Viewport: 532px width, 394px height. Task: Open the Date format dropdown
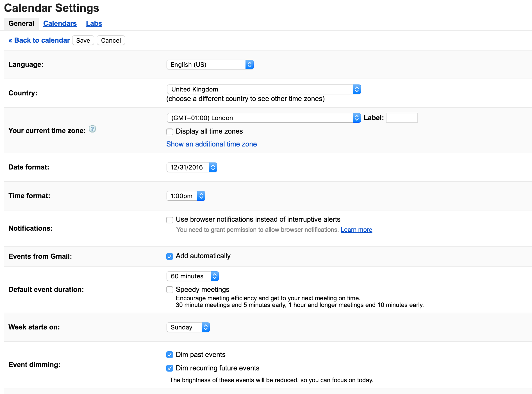point(192,167)
